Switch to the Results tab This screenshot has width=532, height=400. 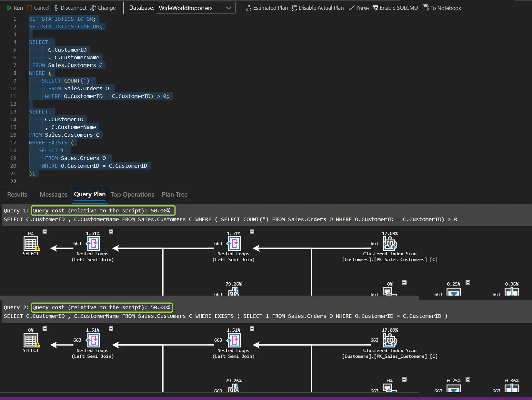click(17, 194)
